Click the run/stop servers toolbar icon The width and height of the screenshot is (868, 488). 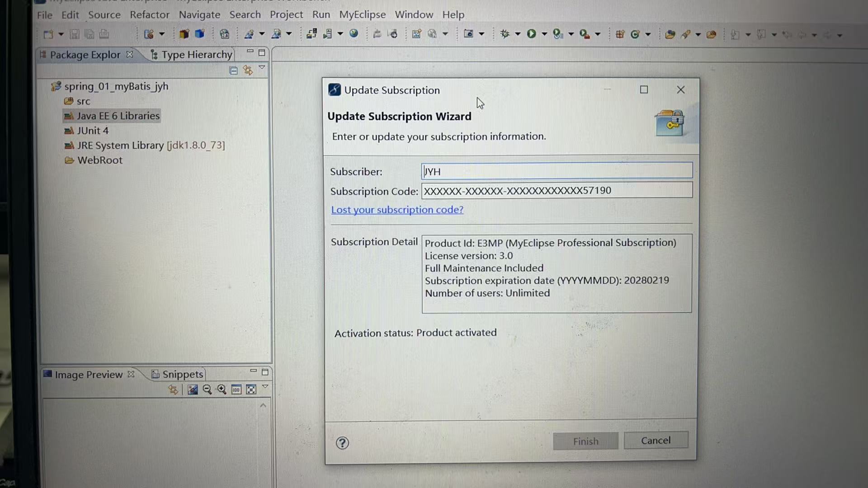[328, 34]
